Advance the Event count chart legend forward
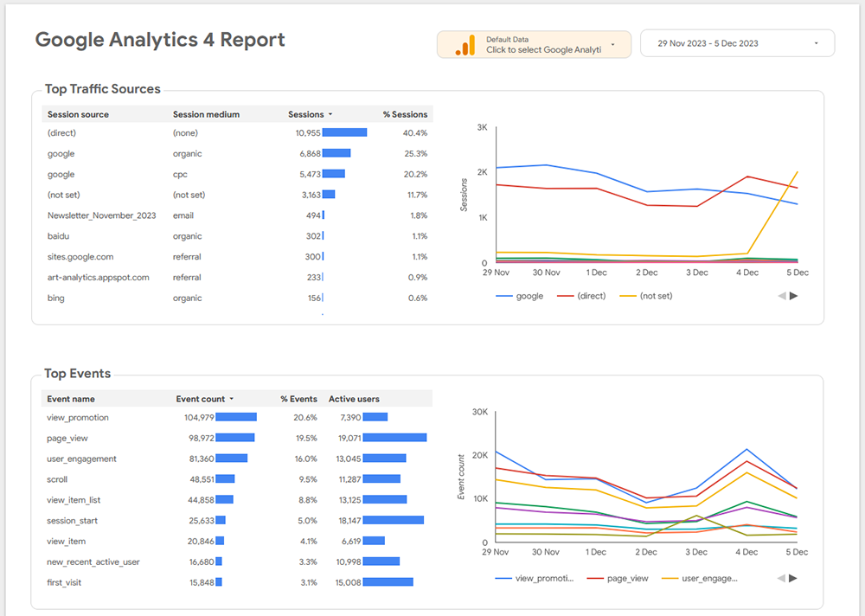This screenshot has height=616, width=865. tap(794, 578)
